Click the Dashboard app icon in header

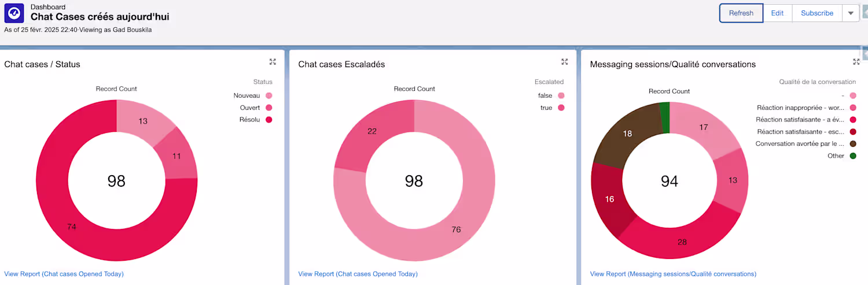14,13
